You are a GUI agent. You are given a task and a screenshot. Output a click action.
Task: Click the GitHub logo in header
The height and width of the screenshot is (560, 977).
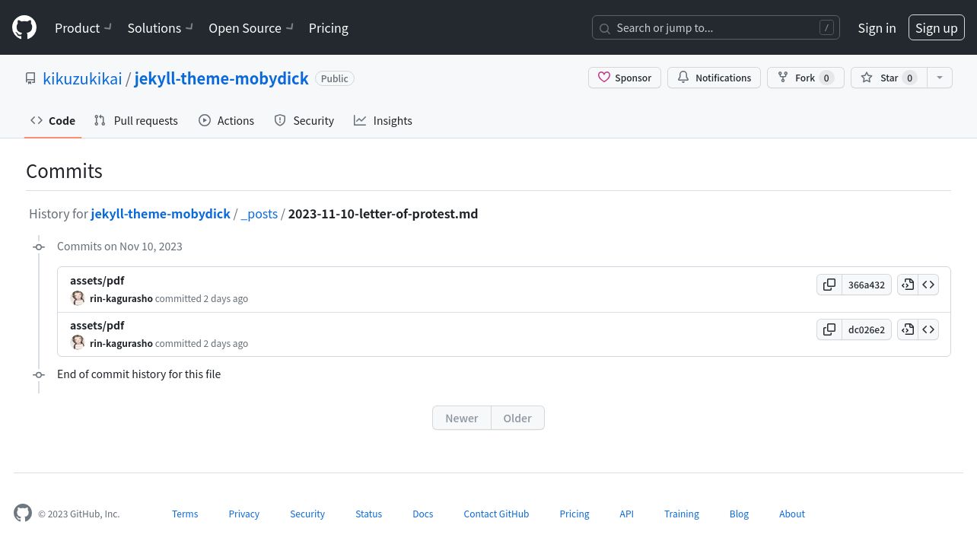point(24,27)
